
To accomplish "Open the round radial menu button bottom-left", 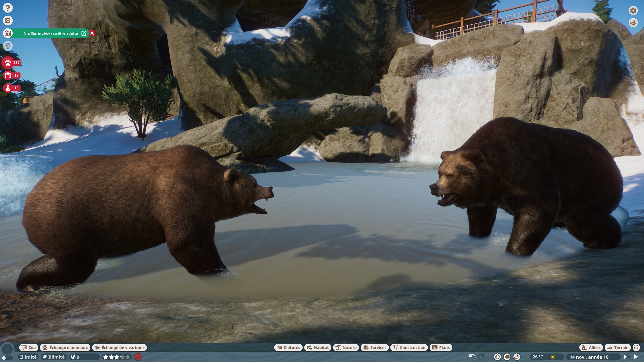I will 7,349.
